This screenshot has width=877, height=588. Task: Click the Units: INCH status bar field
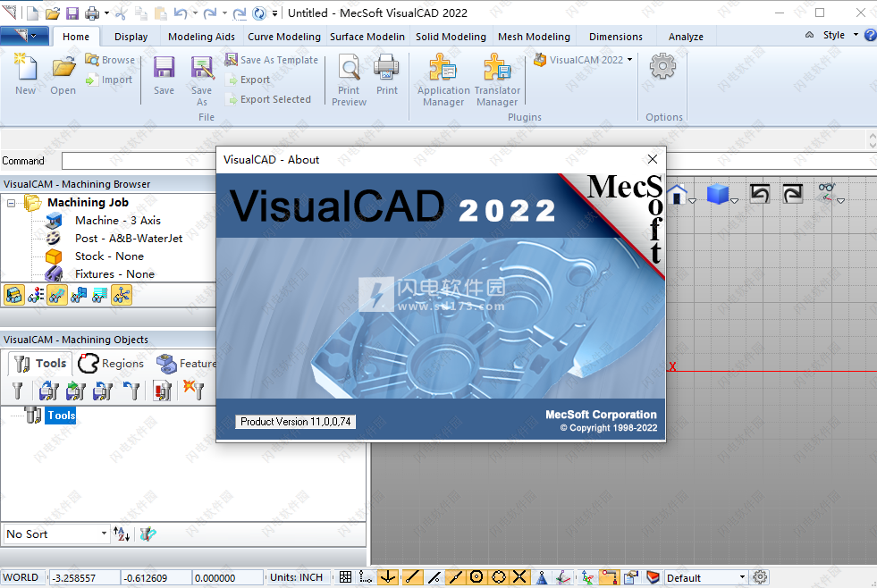297,577
